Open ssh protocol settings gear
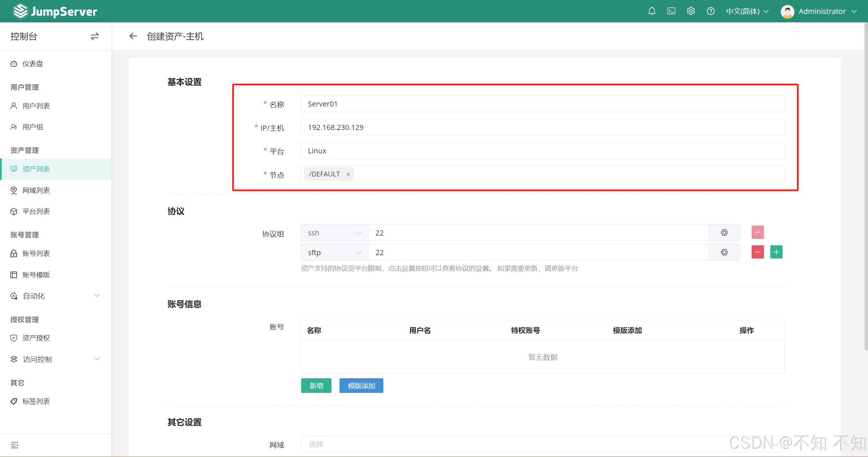 click(724, 233)
